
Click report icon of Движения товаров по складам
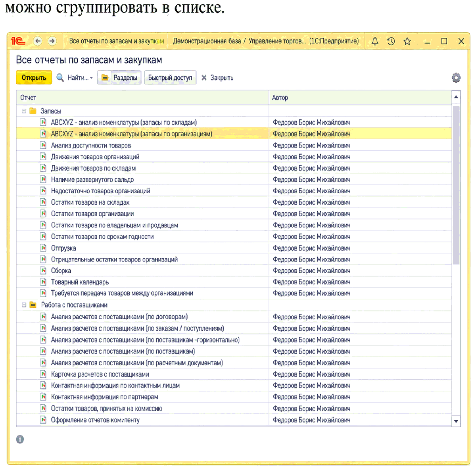pos(43,168)
